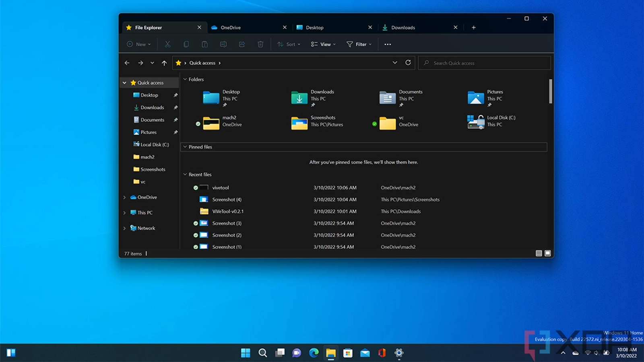Open Microsoft Edge from the taskbar
This screenshot has width=644, height=362.
(x=314, y=353)
